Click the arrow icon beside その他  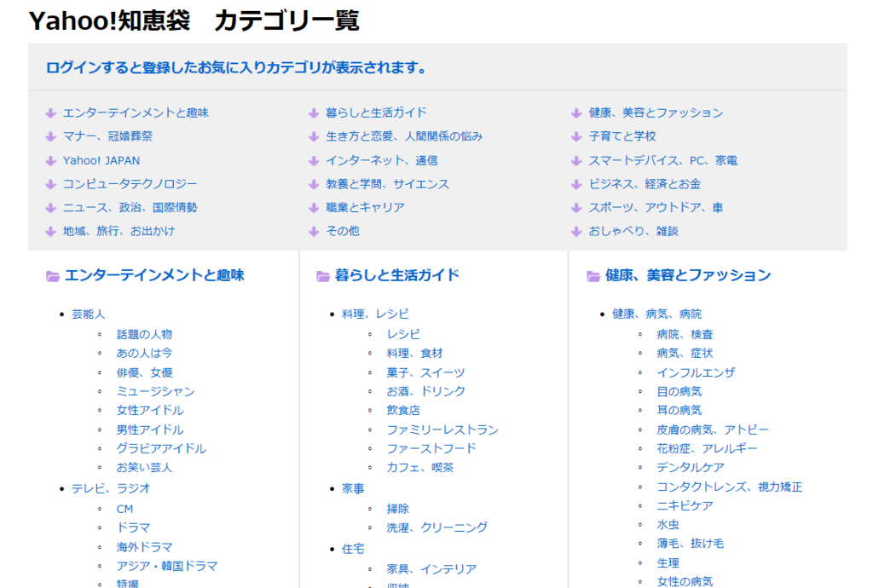coord(314,232)
